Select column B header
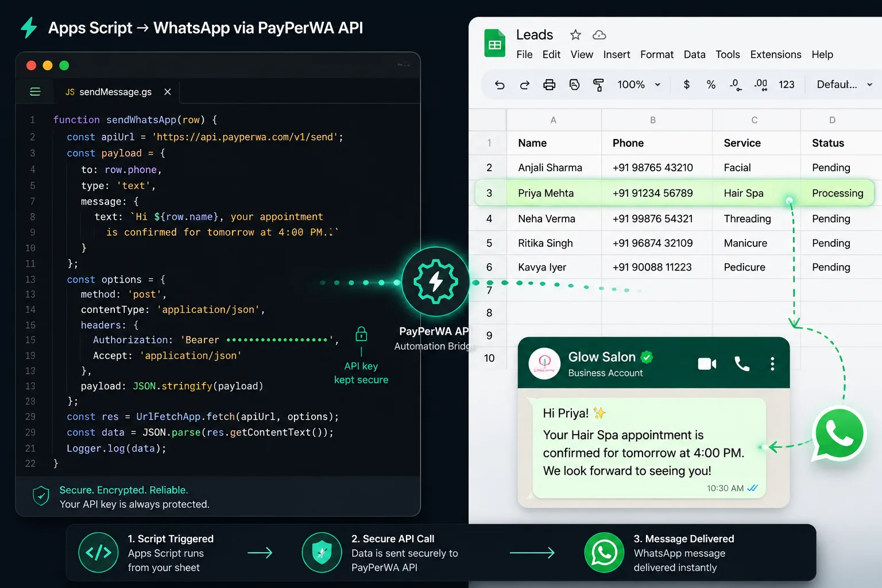The height and width of the screenshot is (588, 882). pos(653,120)
